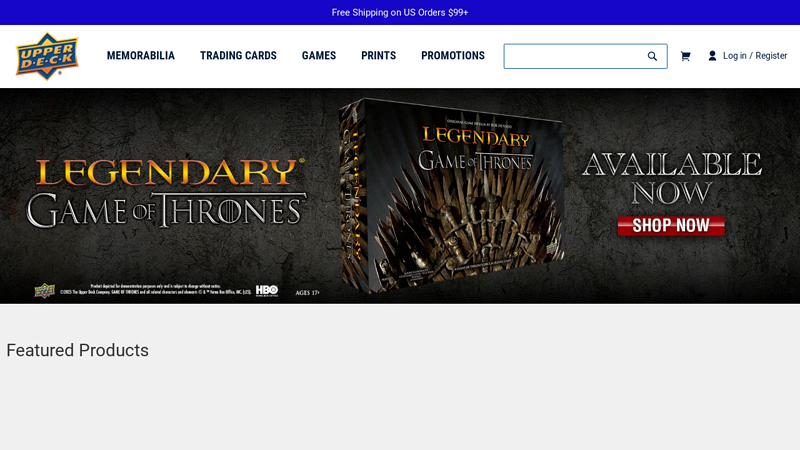The width and height of the screenshot is (800, 450).
Task: Click the Log in / Register link
Action: [754, 56]
